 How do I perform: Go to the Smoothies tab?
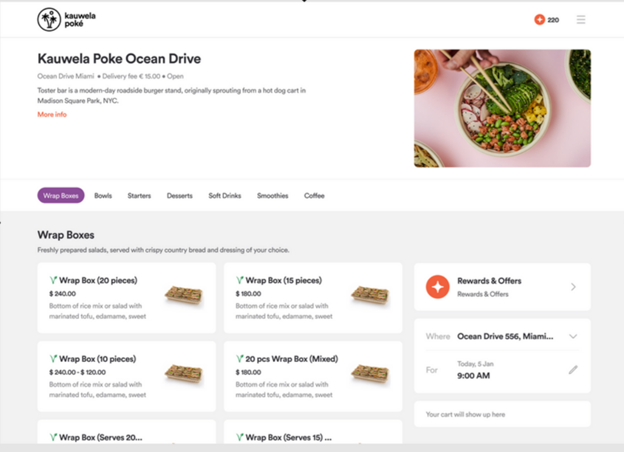click(x=271, y=196)
